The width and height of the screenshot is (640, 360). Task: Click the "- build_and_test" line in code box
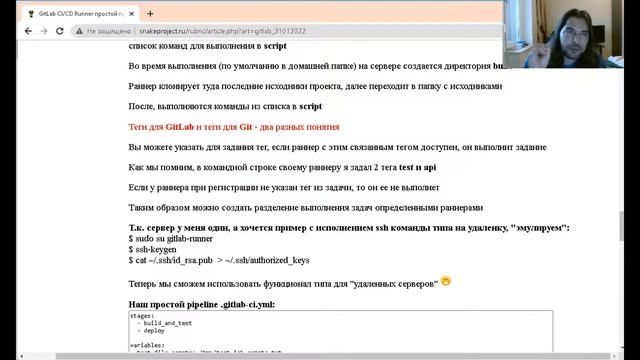[164, 323]
